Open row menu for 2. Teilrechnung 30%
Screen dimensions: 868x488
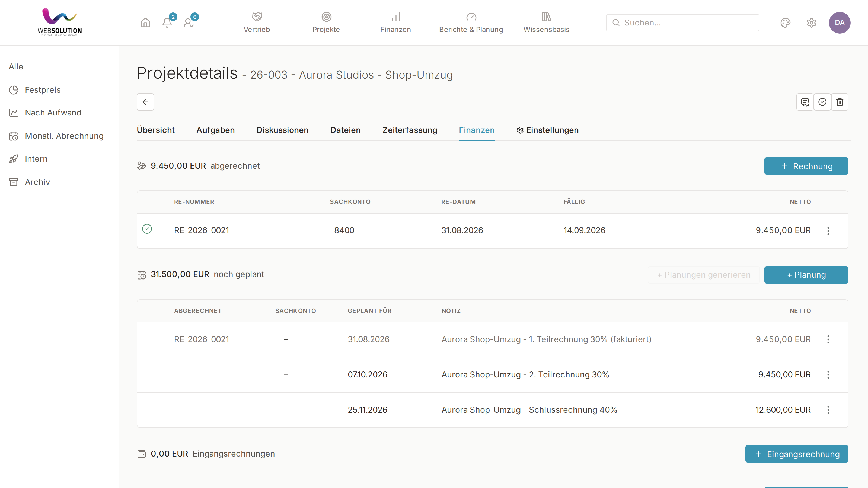(x=828, y=375)
